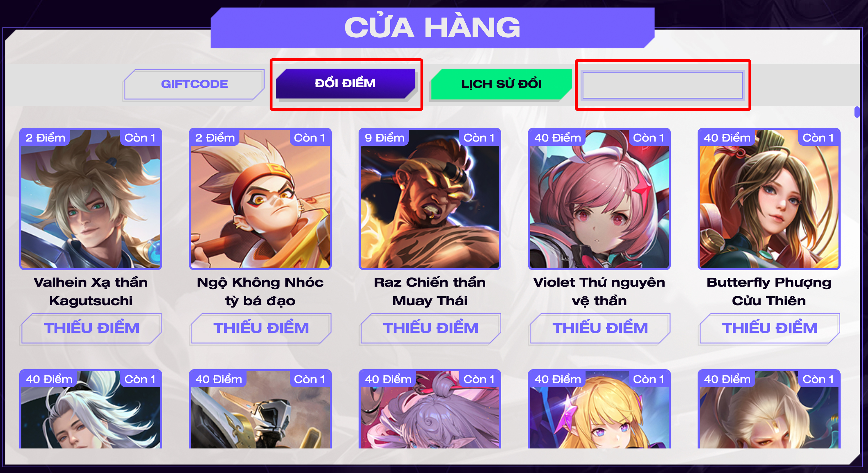Switch to the ĐỔI ĐIỂM tab
The height and width of the screenshot is (473, 868).
pyautogui.click(x=345, y=84)
